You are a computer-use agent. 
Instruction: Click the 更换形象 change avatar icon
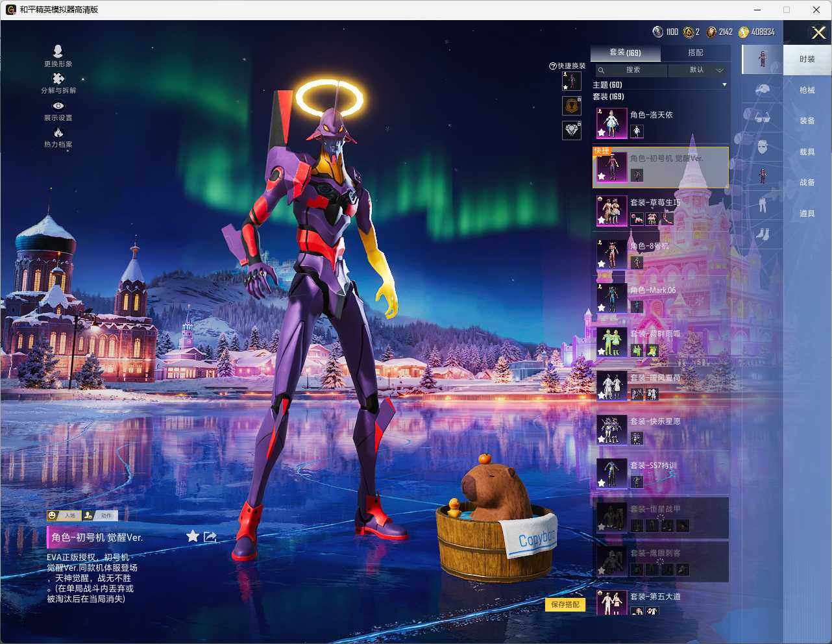(58, 52)
